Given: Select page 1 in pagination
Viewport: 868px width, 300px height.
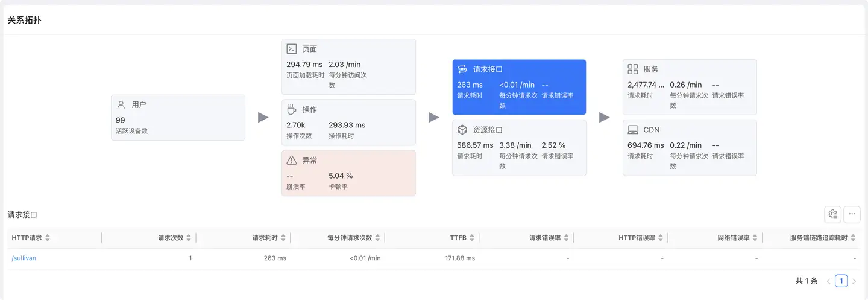Looking at the screenshot, I should pos(841,281).
